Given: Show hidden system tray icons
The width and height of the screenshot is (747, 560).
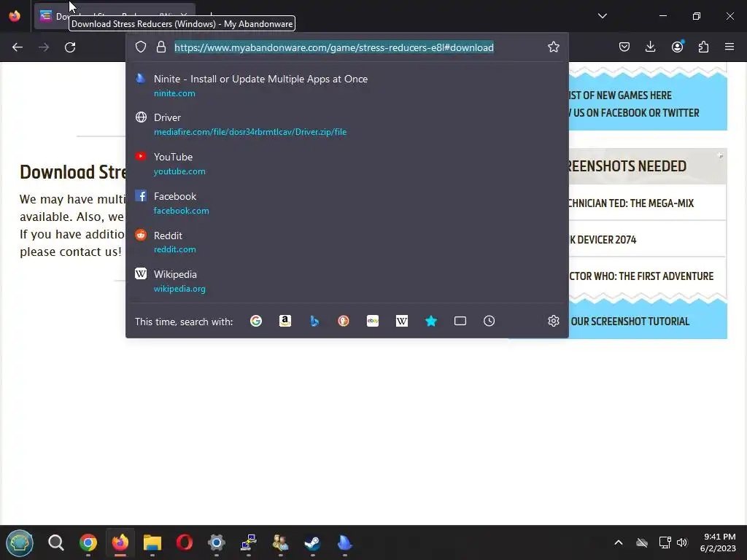Looking at the screenshot, I should tap(619, 542).
